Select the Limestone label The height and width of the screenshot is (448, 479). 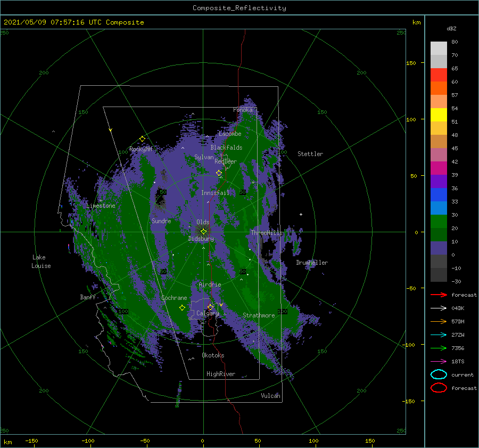tap(101, 206)
